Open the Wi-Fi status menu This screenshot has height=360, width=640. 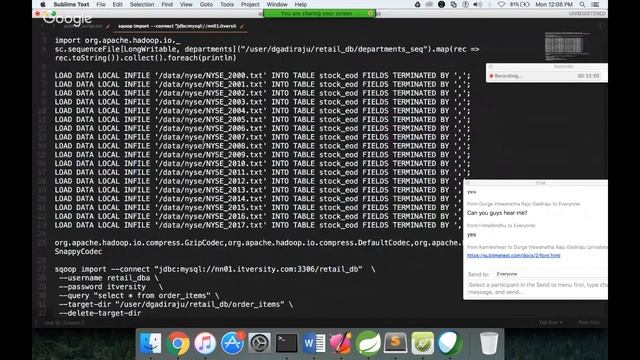(x=501, y=4)
